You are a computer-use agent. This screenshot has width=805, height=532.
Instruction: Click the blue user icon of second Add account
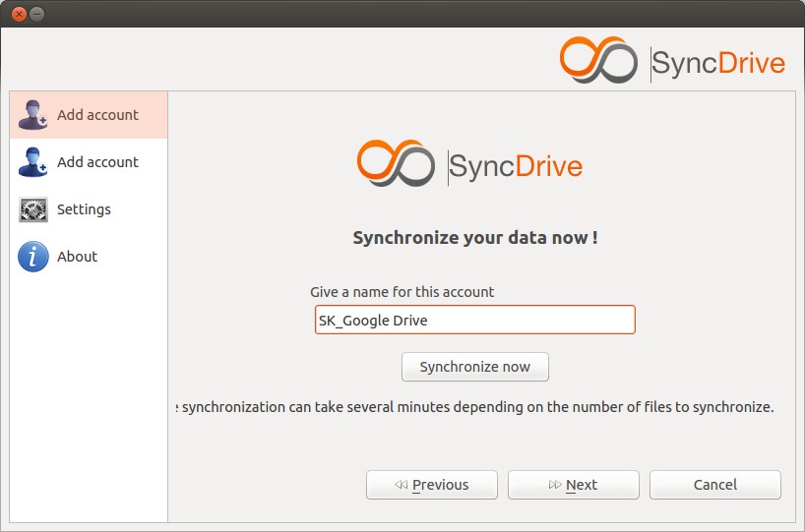coord(32,162)
